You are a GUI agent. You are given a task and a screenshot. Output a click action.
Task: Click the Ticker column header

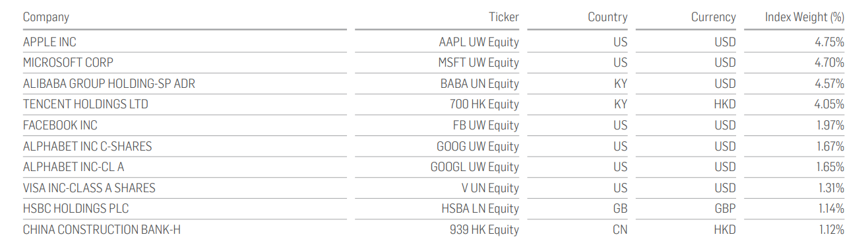(x=504, y=17)
